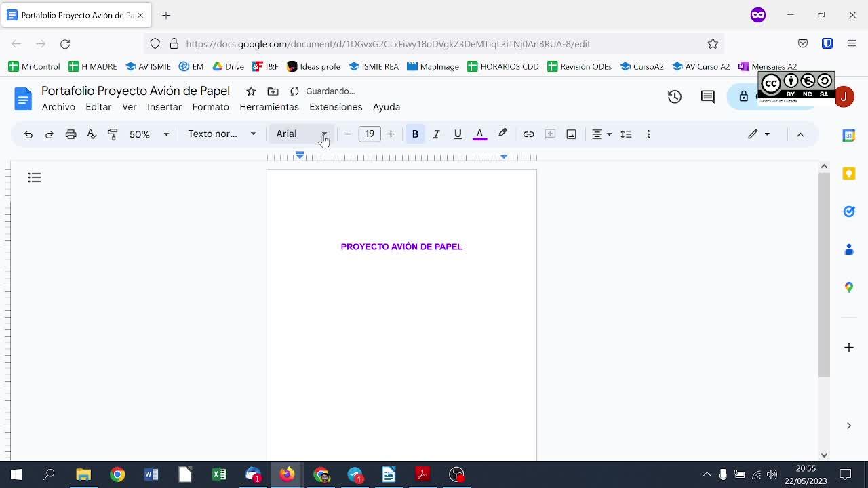868x488 pixels.
Task: Open Microsoft Word from the taskbar
Action: click(151, 474)
